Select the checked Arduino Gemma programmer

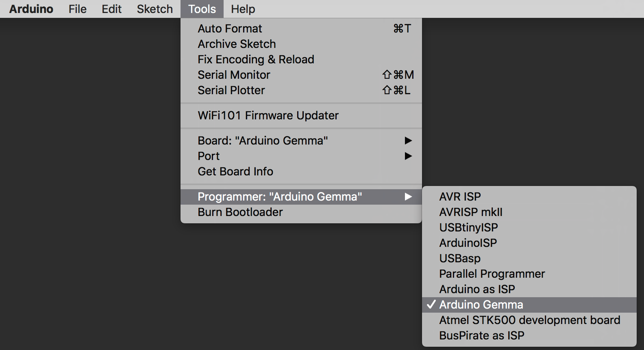point(481,305)
